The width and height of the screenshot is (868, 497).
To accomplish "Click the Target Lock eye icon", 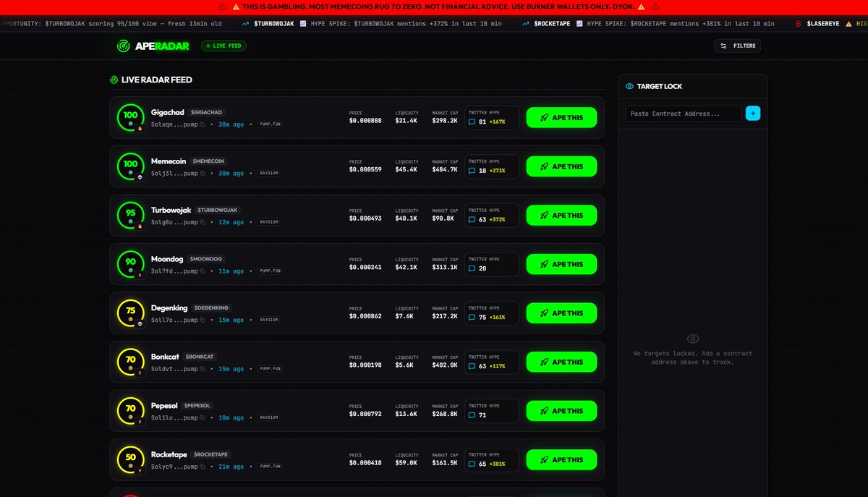I will click(x=629, y=86).
